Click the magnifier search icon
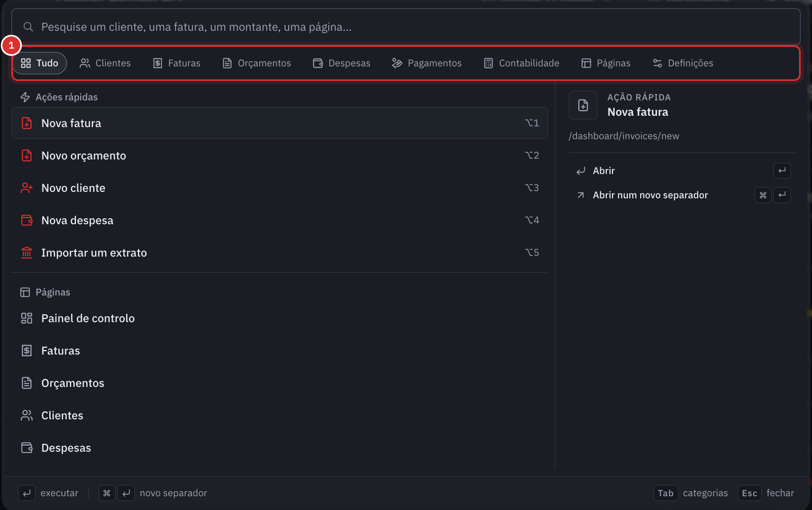812x510 pixels. (x=28, y=27)
